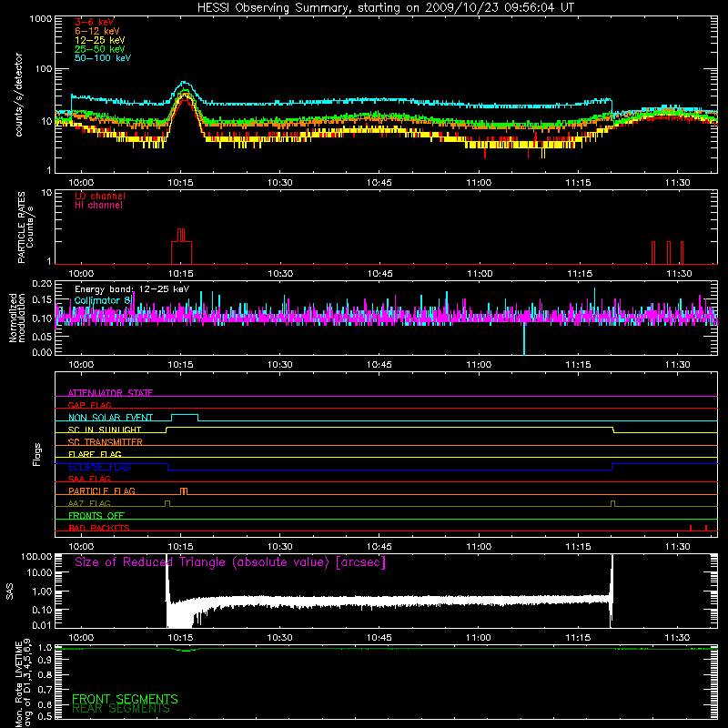Screen dimensions: 728x728
Task: Click the BAD PACKETS tick near 11:32
Action: pyautogui.click(x=691, y=528)
